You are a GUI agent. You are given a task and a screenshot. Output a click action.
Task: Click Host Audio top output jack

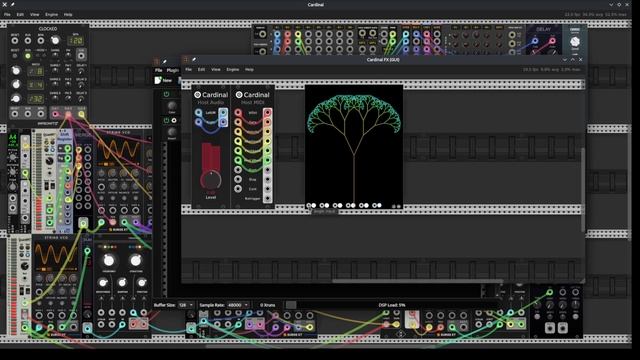pyautogui.click(x=223, y=113)
